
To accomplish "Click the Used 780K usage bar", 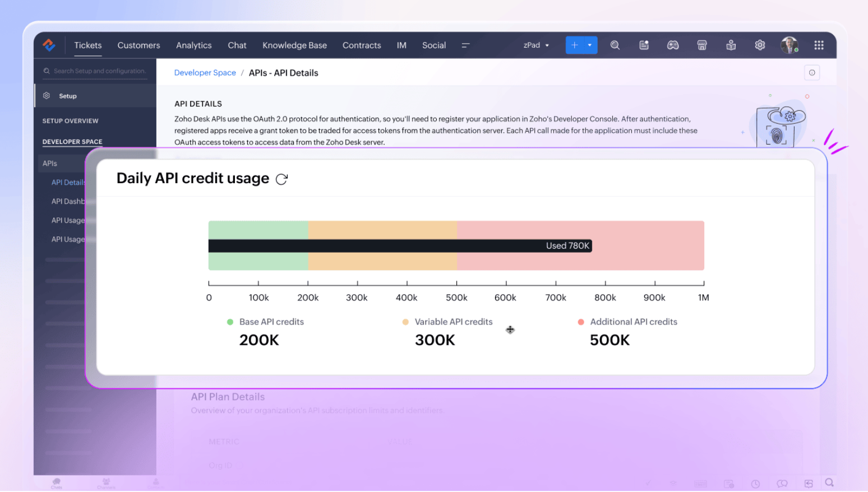I will coord(400,246).
